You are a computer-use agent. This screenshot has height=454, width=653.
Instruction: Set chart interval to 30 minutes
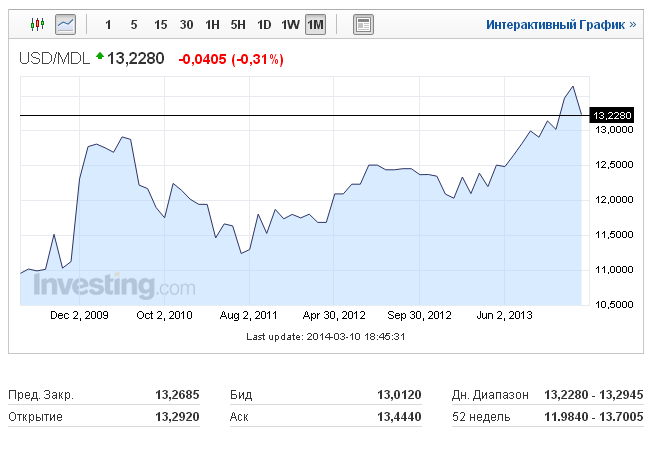click(186, 25)
